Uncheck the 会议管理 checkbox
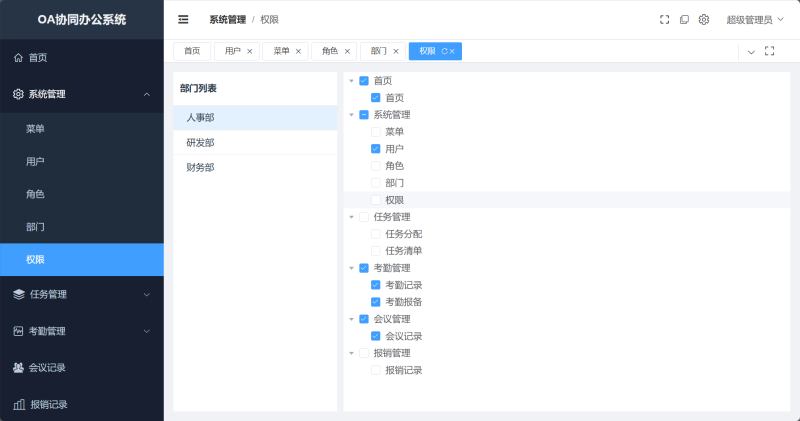 tap(364, 319)
